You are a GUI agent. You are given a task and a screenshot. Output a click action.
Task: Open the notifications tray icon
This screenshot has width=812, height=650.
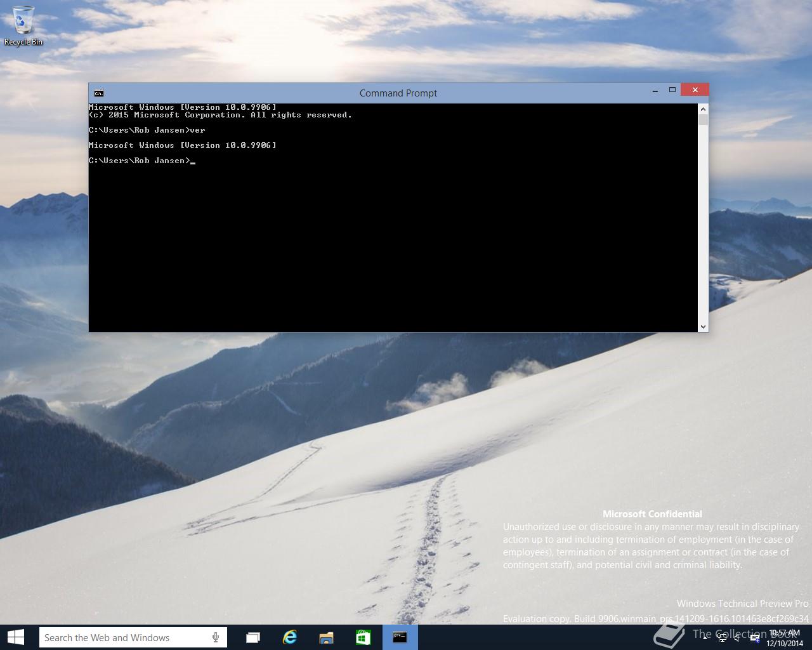point(755,638)
